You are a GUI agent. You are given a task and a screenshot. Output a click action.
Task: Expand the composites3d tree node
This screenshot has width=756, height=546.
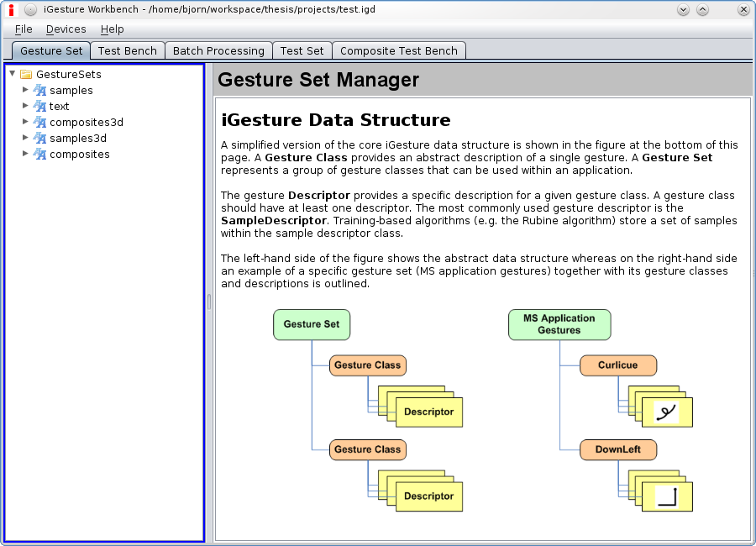(25, 122)
